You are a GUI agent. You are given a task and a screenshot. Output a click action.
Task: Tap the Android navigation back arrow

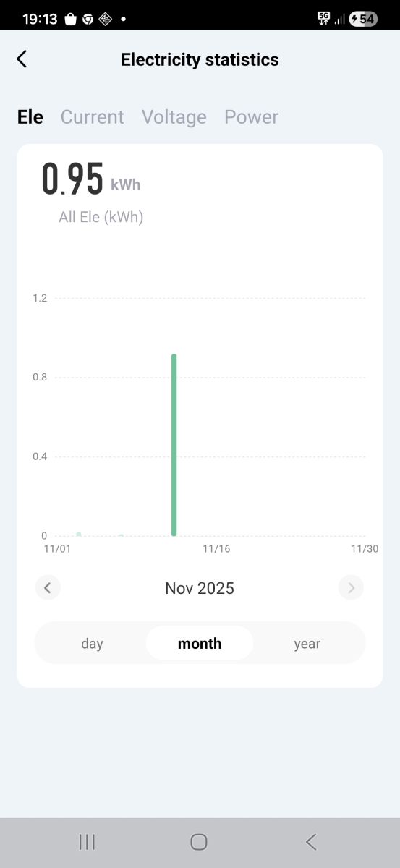311,842
